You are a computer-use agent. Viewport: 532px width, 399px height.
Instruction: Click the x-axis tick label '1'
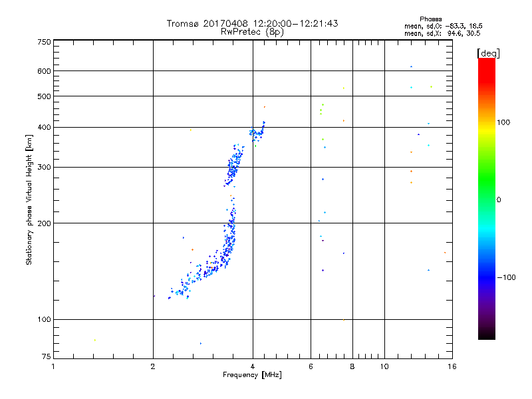53,366
